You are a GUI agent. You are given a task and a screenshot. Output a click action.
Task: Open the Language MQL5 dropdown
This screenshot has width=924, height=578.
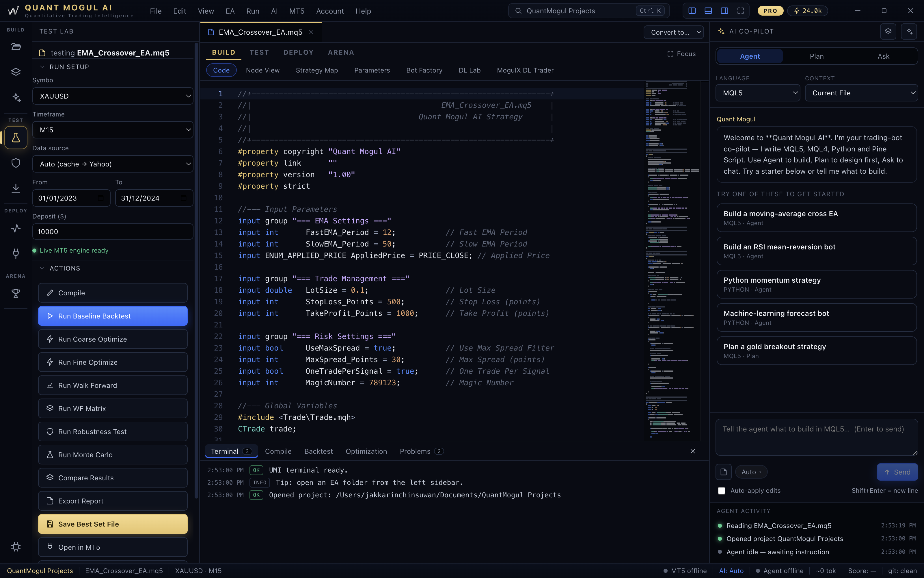(757, 93)
